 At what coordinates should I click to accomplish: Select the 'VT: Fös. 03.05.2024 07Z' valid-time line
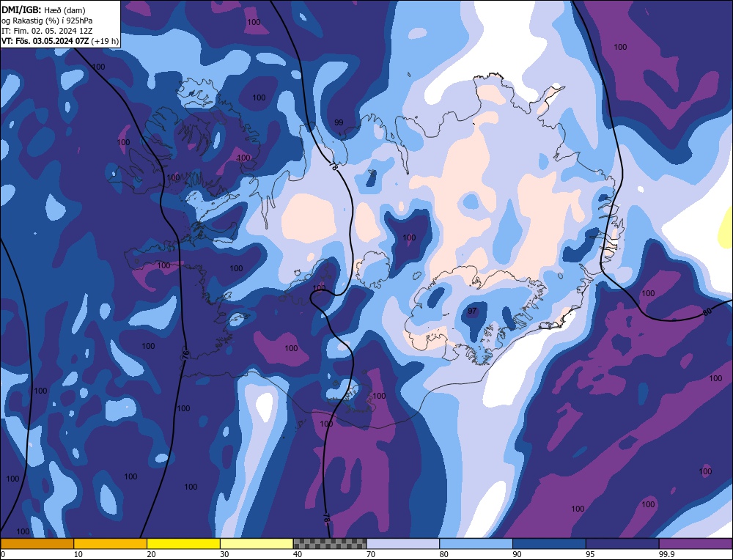[60, 41]
